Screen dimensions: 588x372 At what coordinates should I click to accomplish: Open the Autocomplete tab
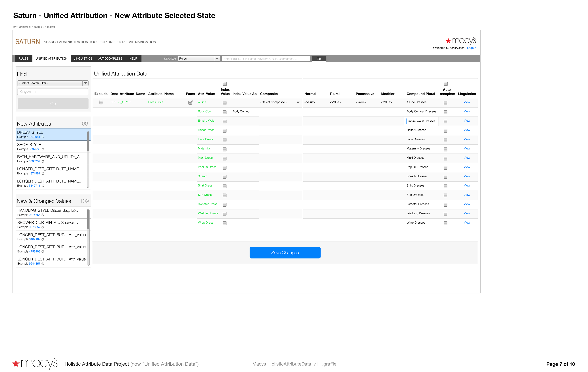coord(110,59)
